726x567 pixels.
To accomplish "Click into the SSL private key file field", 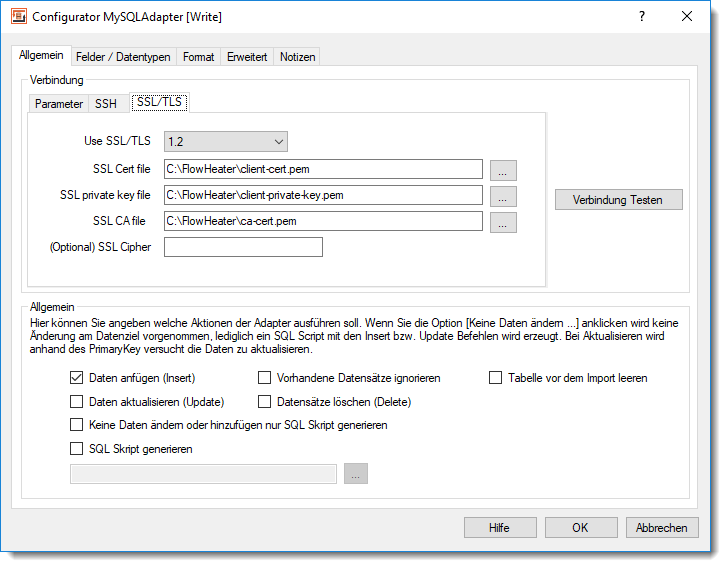I will tap(323, 195).
